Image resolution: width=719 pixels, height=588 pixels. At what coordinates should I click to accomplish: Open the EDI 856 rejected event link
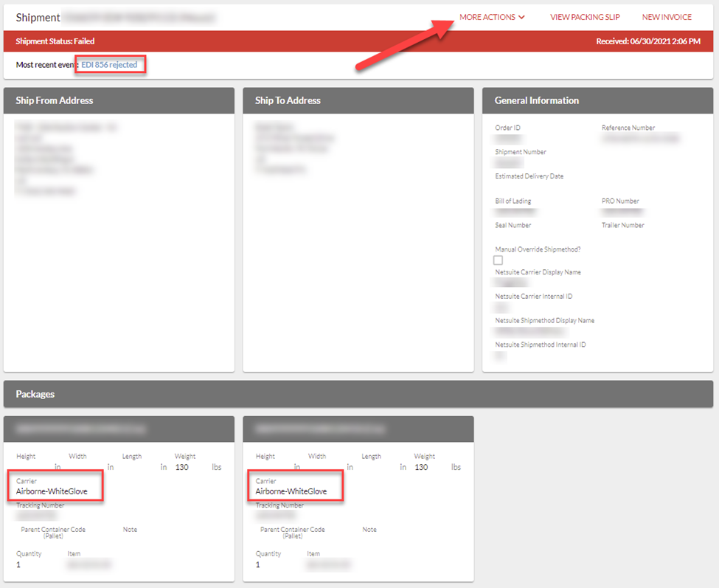click(109, 65)
